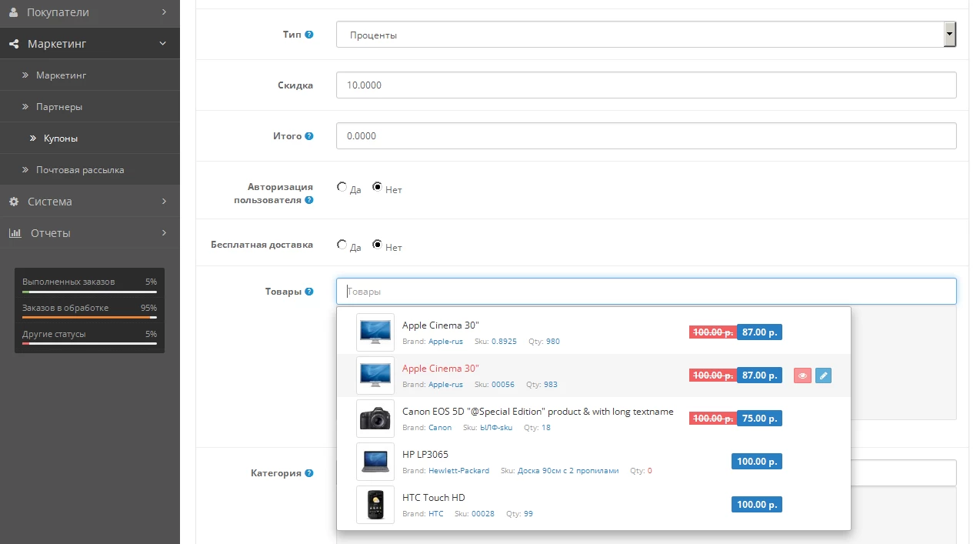Select Да for Бесплатная доставка
980x544 pixels.
[x=342, y=245]
